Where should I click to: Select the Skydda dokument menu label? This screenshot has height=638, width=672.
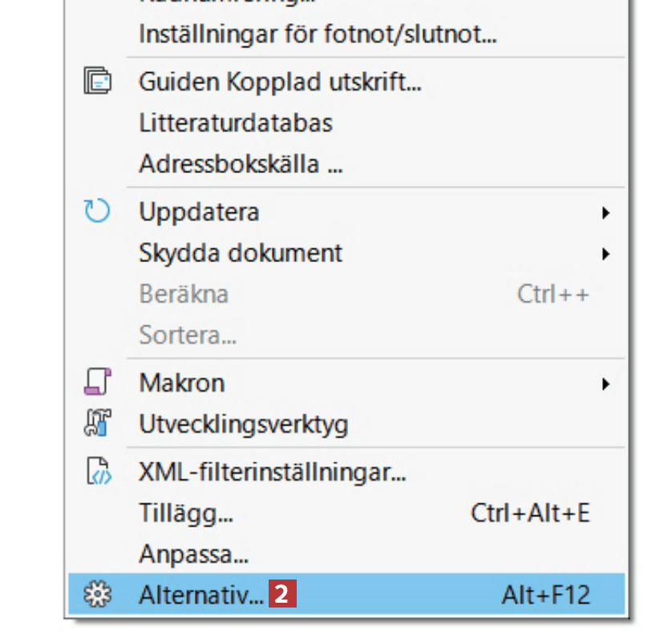tap(241, 253)
